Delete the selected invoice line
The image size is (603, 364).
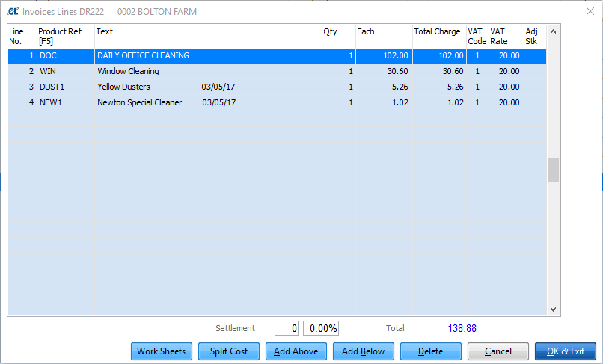click(431, 351)
